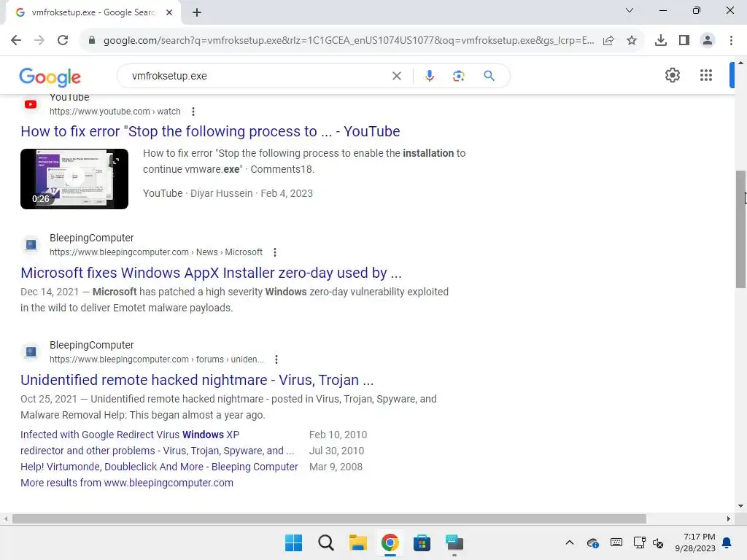
Task: Clear the Google search box
Action: tap(396, 76)
